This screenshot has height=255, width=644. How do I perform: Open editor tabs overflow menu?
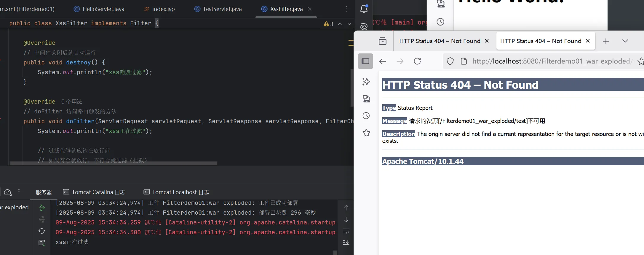coord(346,9)
